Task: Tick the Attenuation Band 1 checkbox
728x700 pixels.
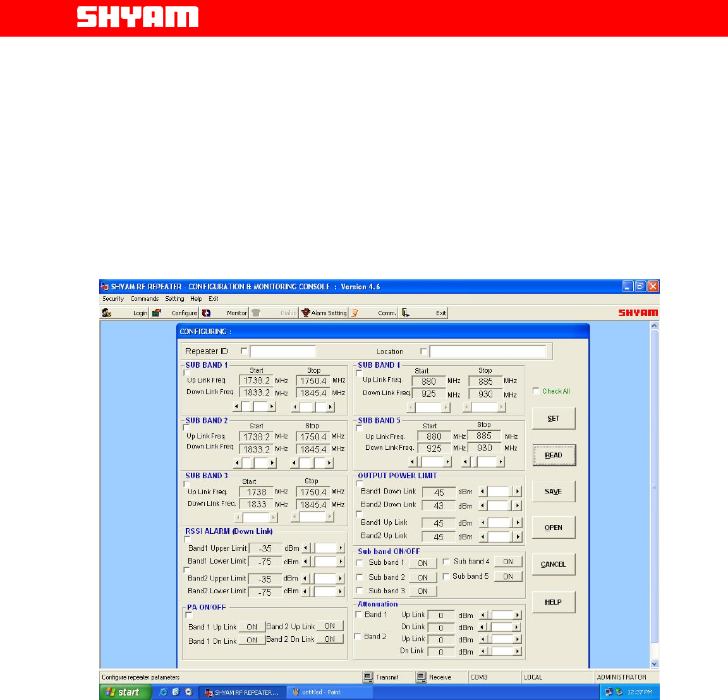Action: [x=359, y=615]
